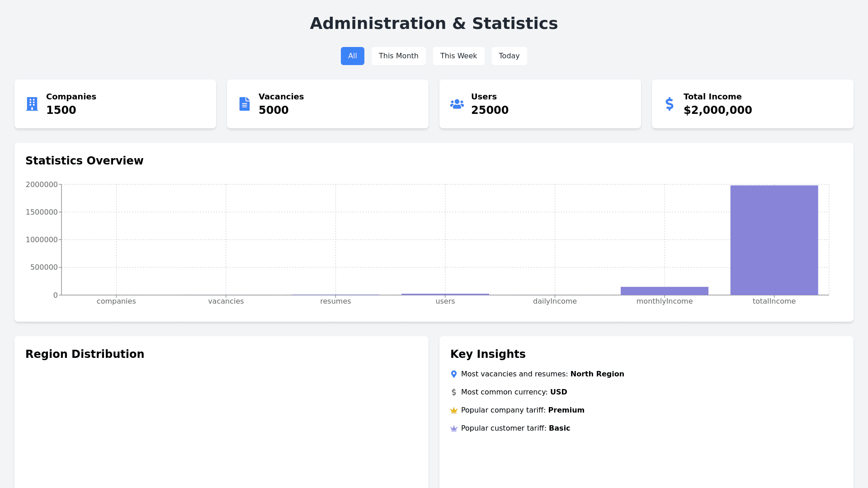Click the Region Distribution heading
Image resolution: width=868 pixels, height=488 pixels.
coord(85,354)
